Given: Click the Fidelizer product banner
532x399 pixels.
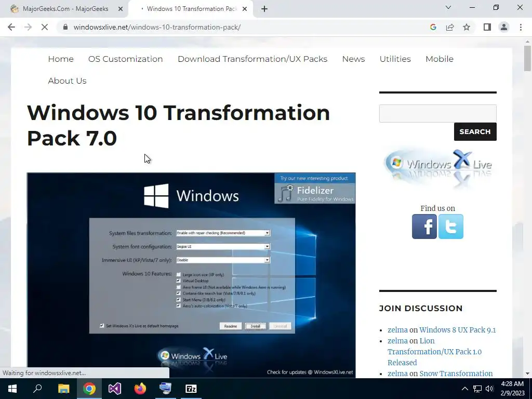Looking at the screenshot, I should coord(314,189).
